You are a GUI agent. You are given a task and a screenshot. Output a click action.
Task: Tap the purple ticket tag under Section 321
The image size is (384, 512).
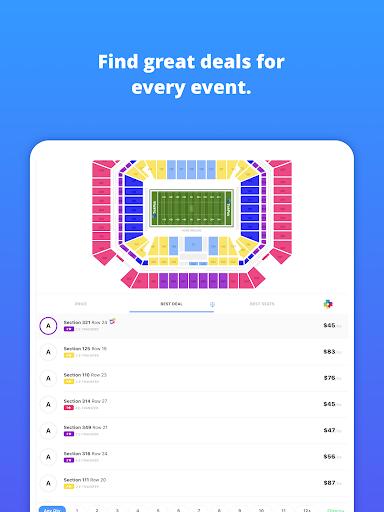pos(69,329)
